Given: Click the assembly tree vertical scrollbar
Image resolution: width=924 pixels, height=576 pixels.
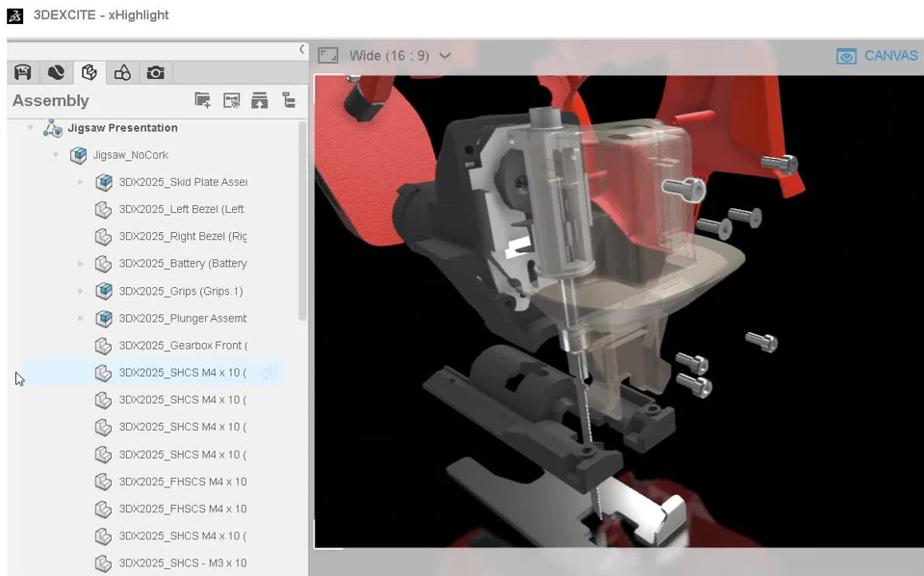Looking at the screenshot, I should (x=302, y=222).
